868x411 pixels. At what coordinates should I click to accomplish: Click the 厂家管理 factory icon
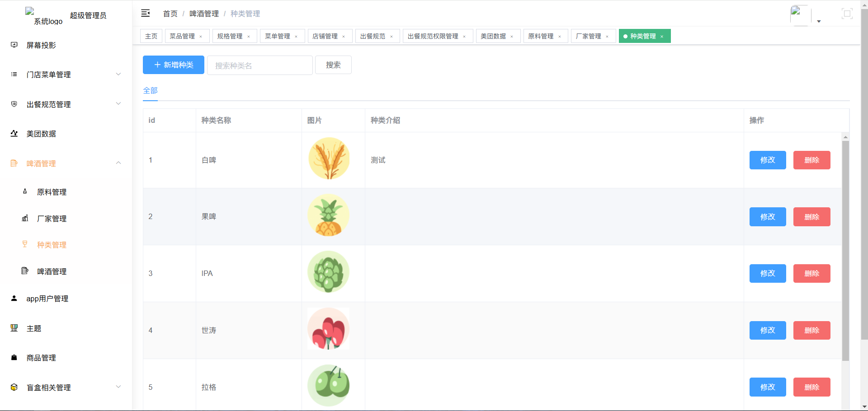25,218
